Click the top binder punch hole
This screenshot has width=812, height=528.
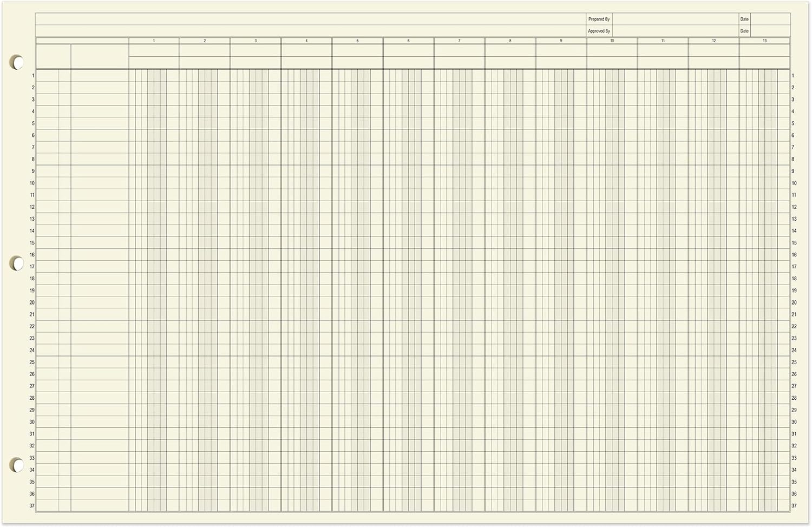[x=17, y=62]
